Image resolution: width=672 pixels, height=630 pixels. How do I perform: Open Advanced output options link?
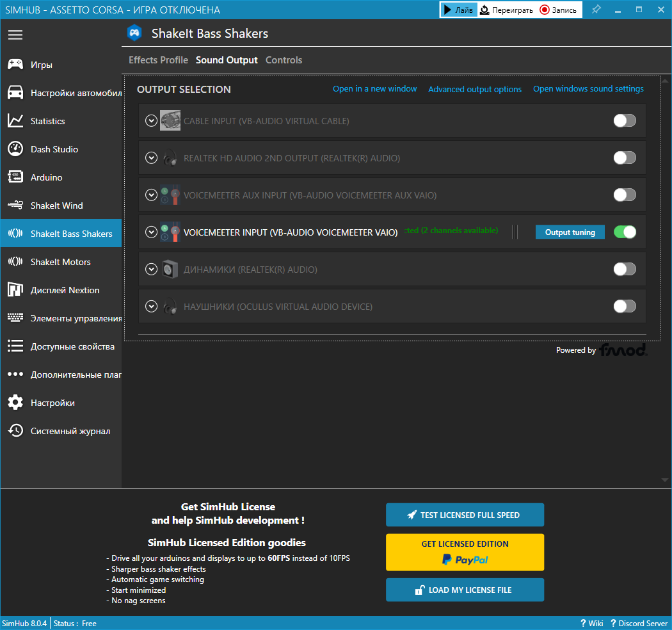[475, 90]
